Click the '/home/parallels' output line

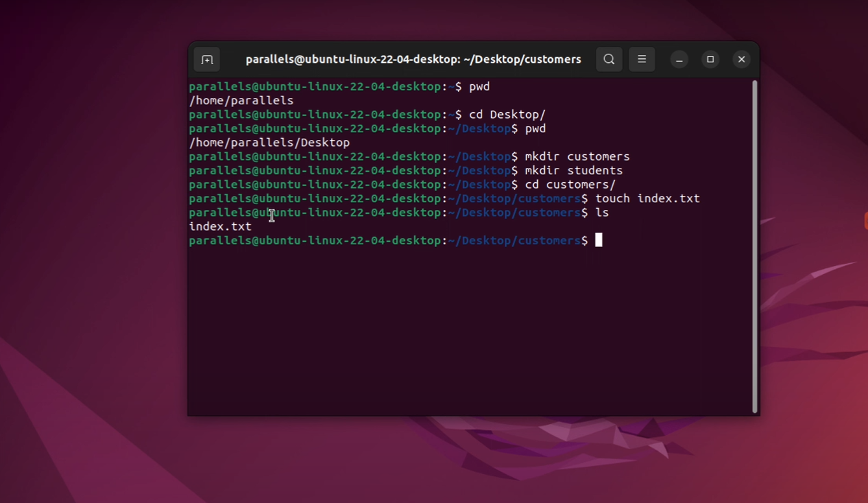[241, 100]
